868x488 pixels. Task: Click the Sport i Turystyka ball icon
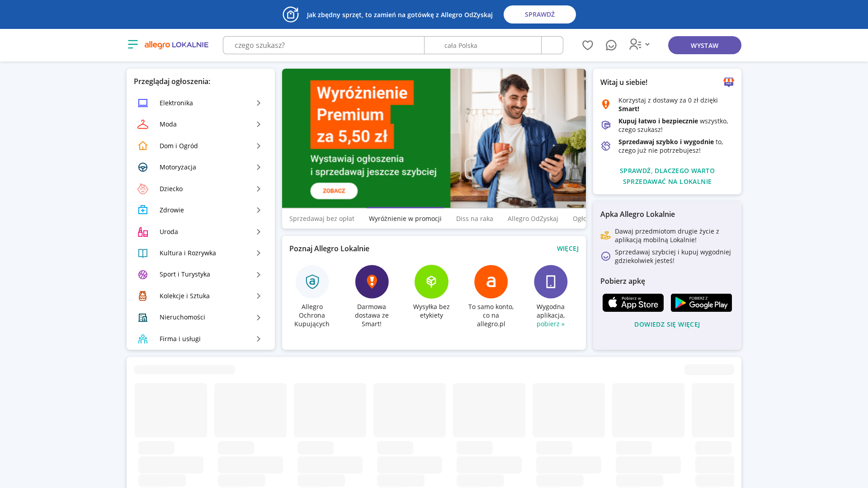[x=143, y=274]
